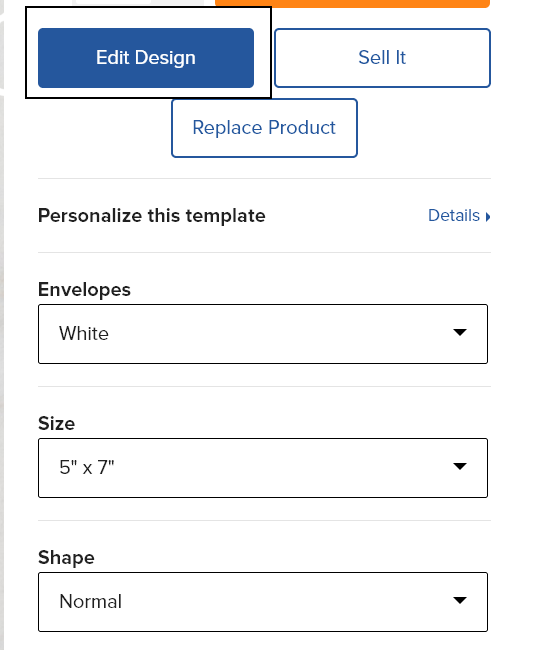Click the Envelopes label
The image size is (543, 650).
tap(84, 289)
